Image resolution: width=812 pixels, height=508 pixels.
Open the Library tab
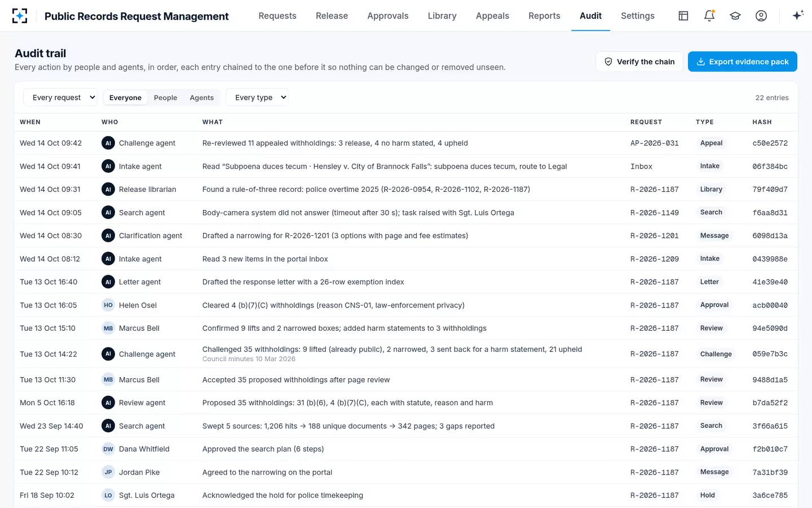tap(442, 16)
